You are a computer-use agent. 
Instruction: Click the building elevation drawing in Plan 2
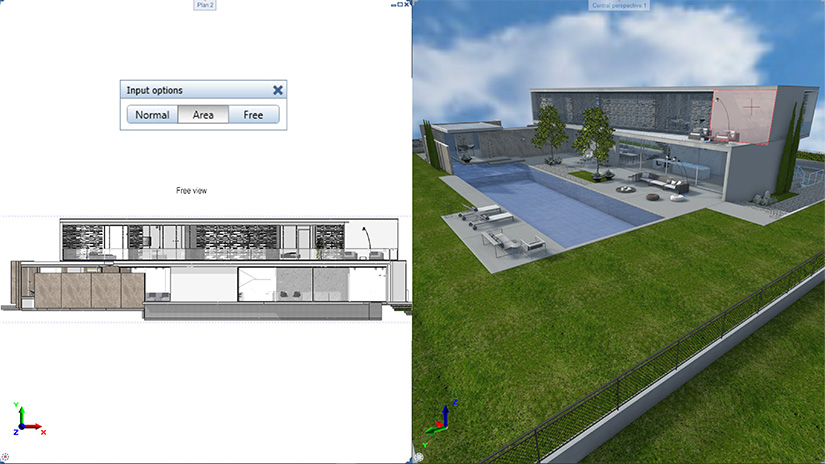(x=206, y=269)
